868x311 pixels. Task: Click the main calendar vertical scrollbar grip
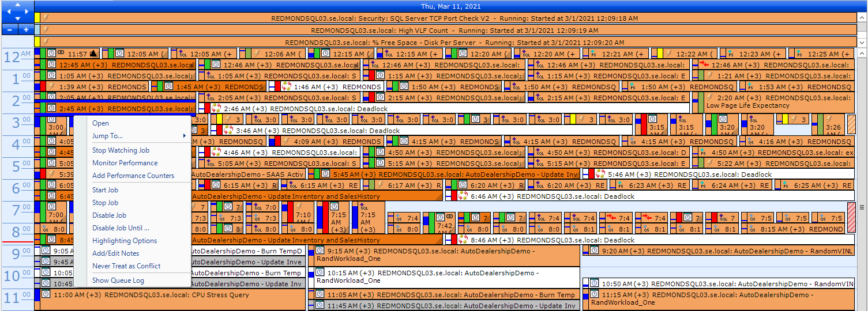863,207
